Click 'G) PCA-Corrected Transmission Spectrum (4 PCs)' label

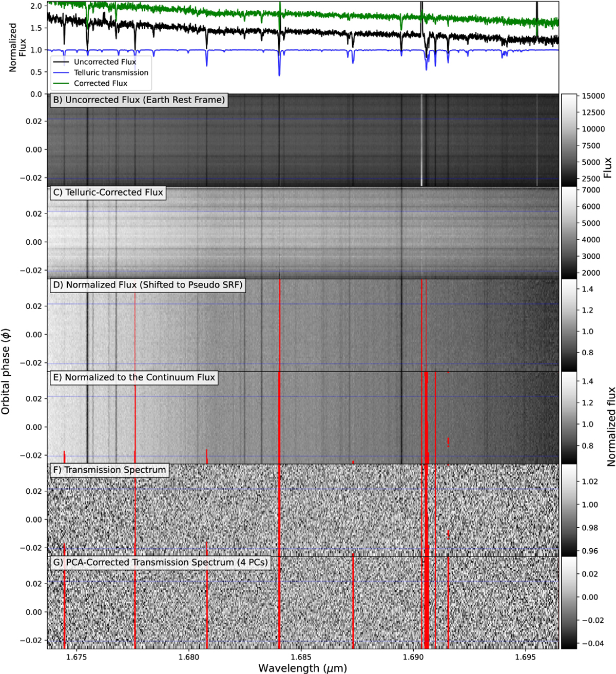pyautogui.click(x=160, y=562)
